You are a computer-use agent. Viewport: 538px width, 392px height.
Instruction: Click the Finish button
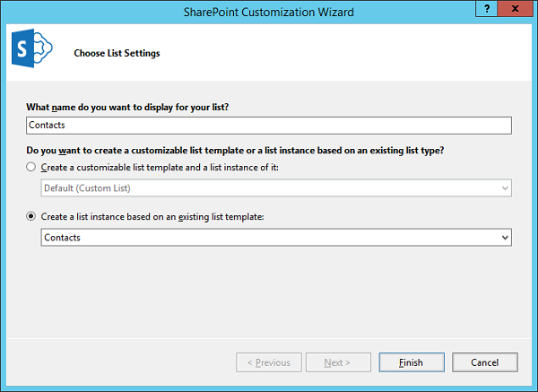(x=411, y=362)
